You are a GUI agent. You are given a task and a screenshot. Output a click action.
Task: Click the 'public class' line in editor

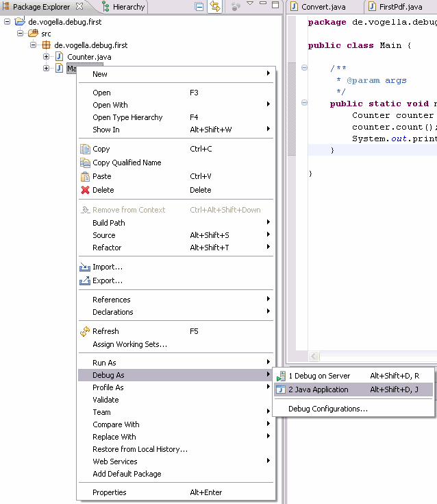(360, 45)
